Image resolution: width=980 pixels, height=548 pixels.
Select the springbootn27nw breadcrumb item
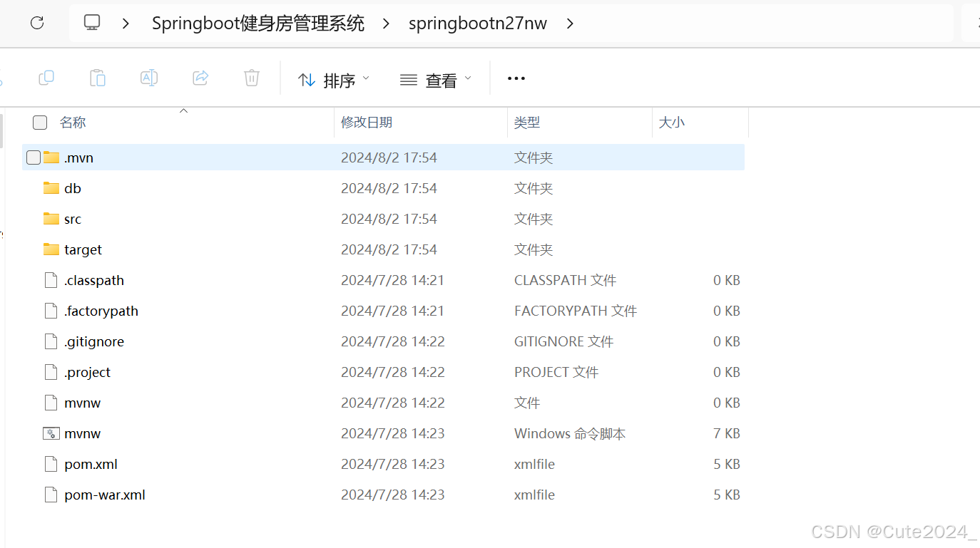[x=477, y=23]
